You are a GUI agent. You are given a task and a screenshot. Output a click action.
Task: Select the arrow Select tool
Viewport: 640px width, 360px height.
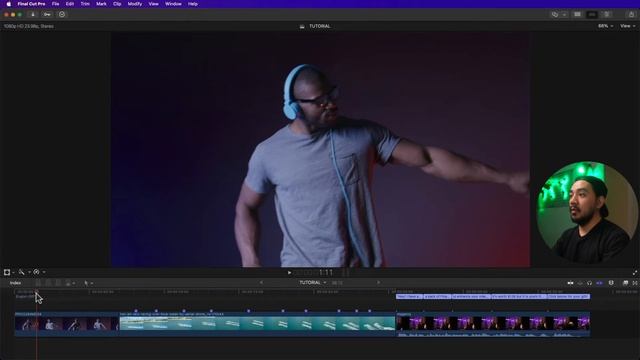click(86, 283)
